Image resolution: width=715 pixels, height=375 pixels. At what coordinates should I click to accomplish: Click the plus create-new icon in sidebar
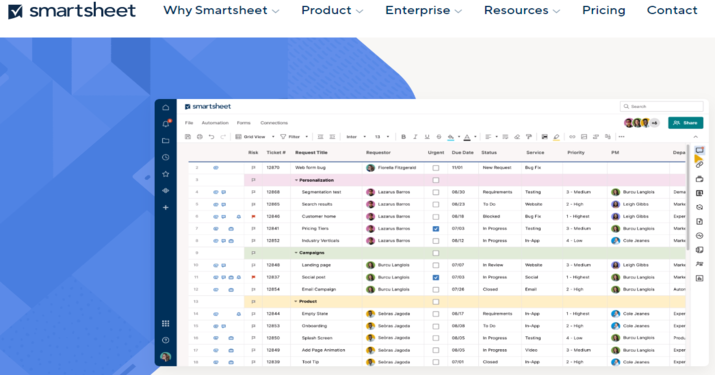(x=166, y=208)
